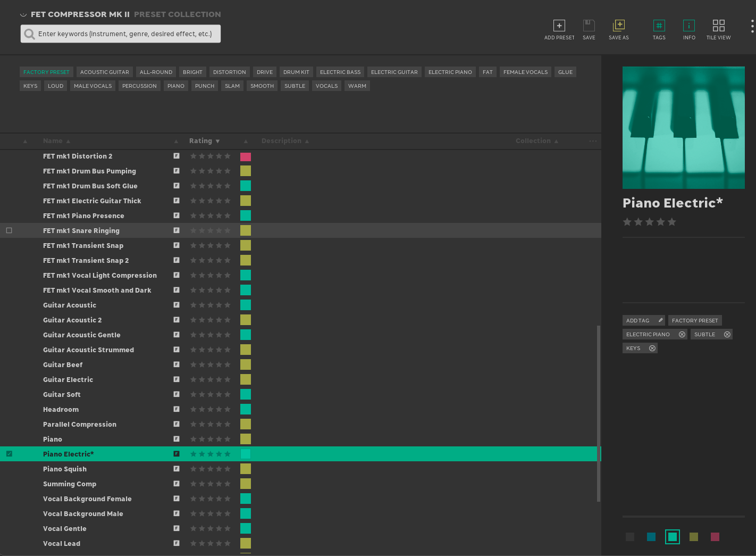756x556 pixels.
Task: Click the keyword search field
Action: point(125,34)
